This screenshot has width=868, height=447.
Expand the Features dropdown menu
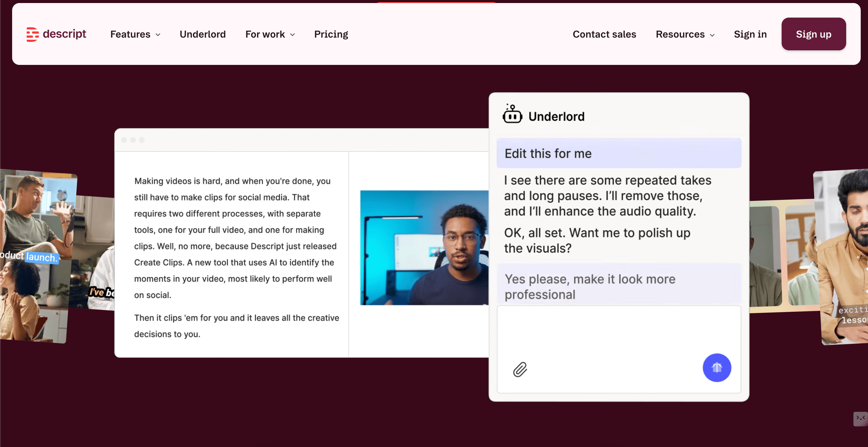tap(135, 34)
